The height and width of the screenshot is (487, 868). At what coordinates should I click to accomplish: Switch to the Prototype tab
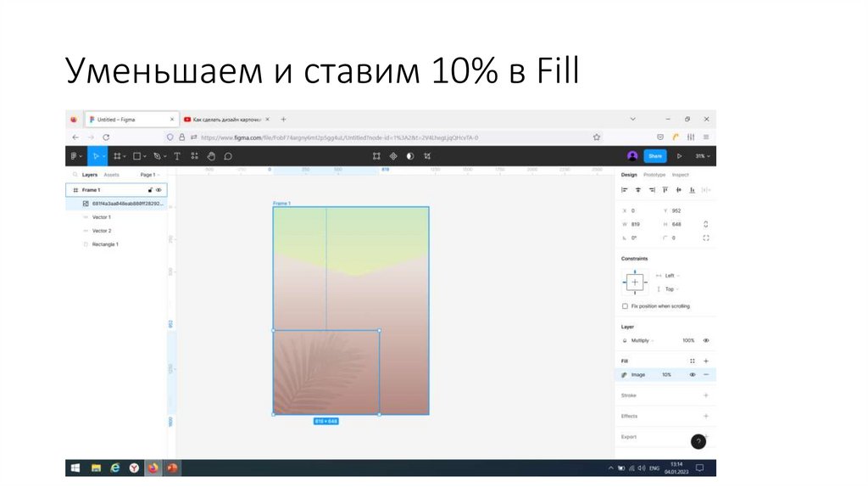tap(654, 175)
